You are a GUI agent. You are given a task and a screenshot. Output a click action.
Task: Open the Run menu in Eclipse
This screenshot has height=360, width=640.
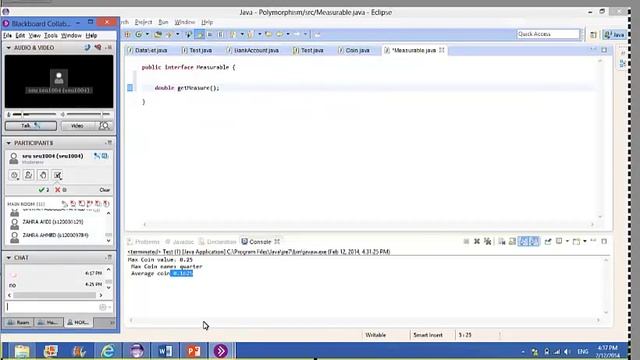pyautogui.click(x=163, y=22)
